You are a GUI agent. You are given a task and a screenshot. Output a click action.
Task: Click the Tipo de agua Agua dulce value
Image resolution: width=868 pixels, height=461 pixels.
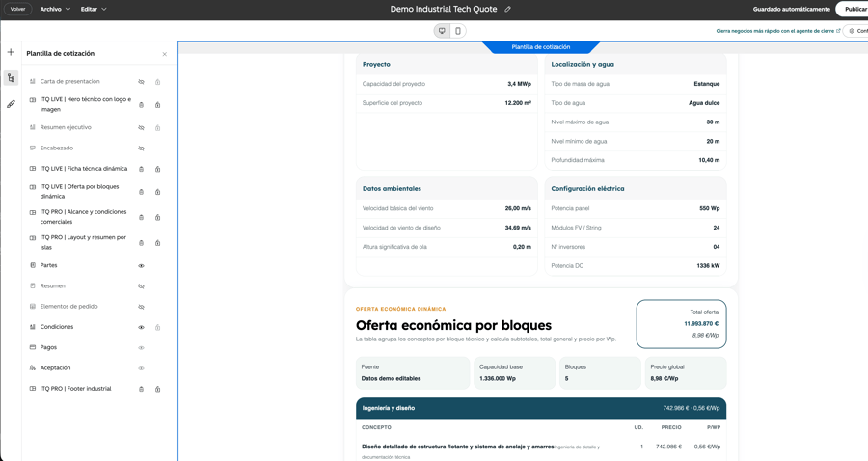[704, 103]
